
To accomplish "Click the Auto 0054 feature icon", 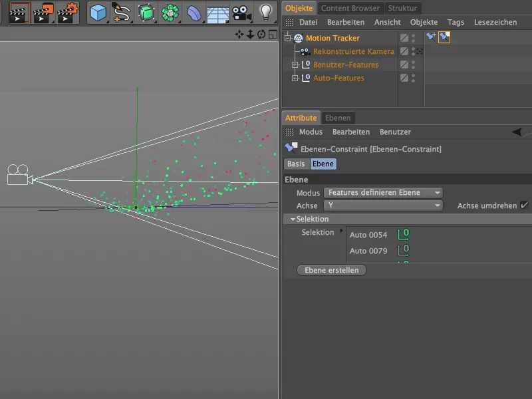I will (404, 235).
